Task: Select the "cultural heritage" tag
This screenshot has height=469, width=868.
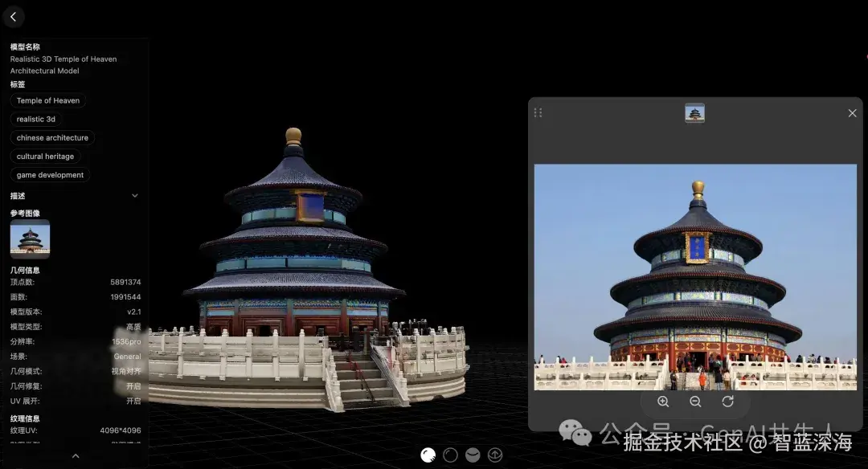Action: click(47, 156)
